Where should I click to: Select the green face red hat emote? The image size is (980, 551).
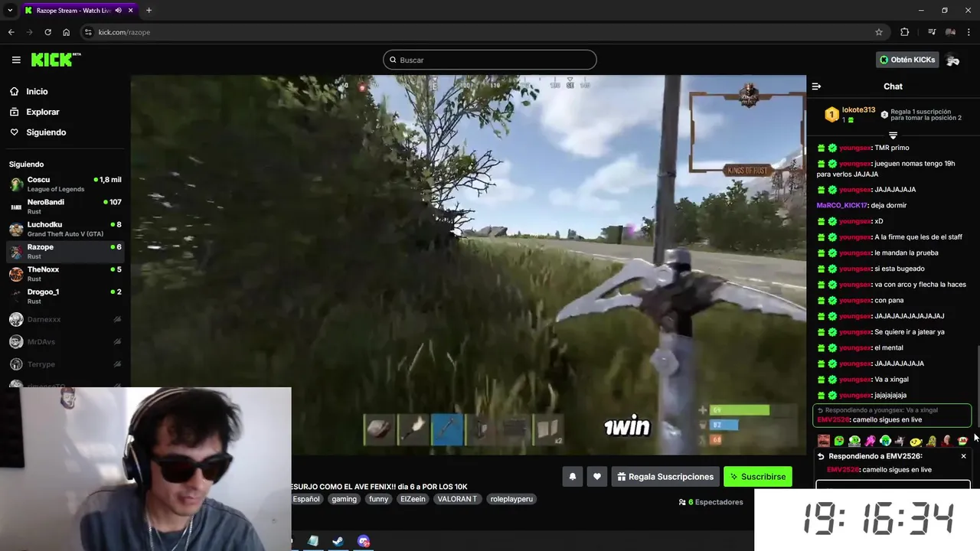[x=962, y=441]
